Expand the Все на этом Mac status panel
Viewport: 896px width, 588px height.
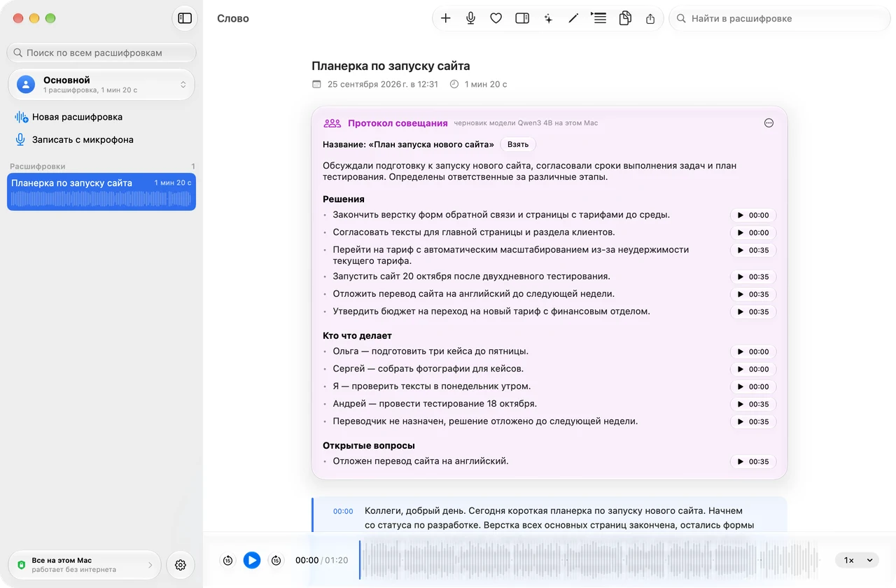click(x=85, y=565)
